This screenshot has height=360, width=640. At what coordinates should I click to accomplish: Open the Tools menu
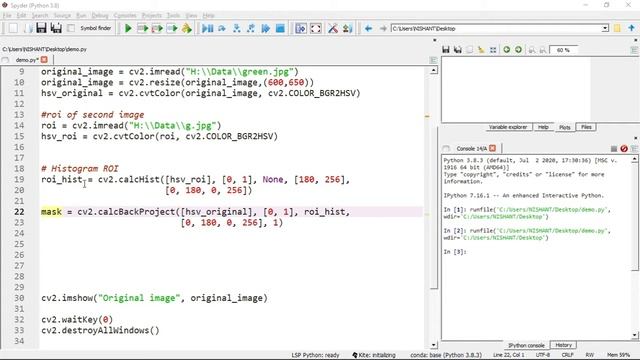tap(173, 15)
